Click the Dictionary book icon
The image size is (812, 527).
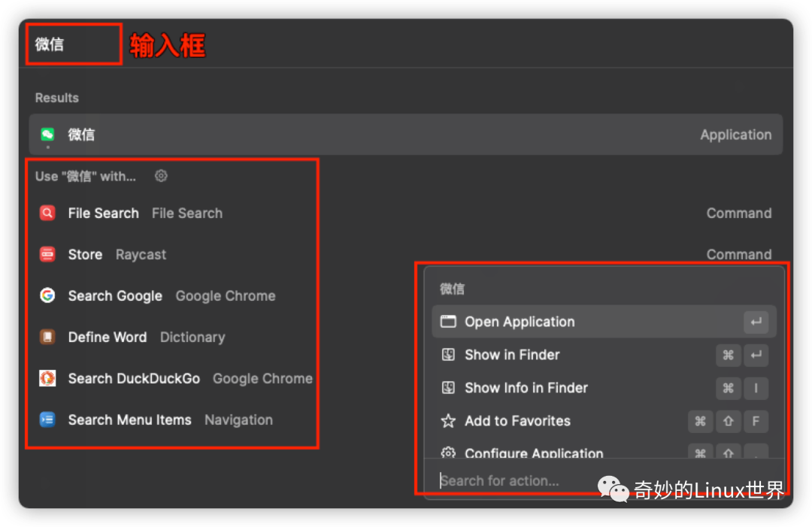[x=47, y=337]
